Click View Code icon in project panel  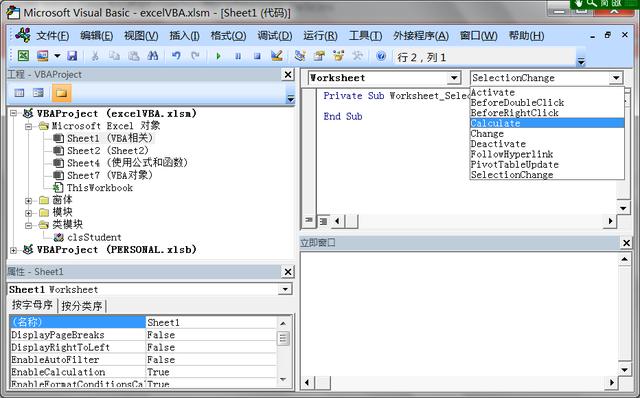click(x=19, y=93)
